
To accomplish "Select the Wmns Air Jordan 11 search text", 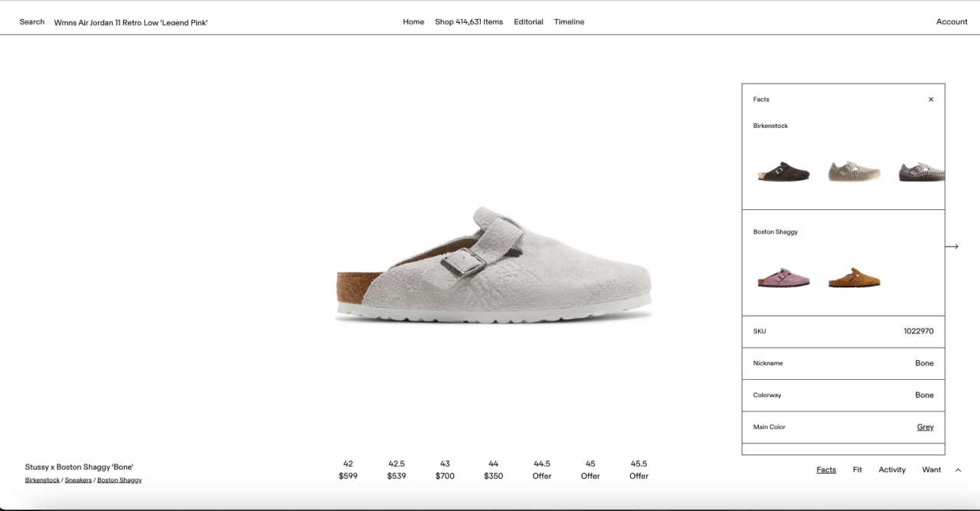I will 131,23.
